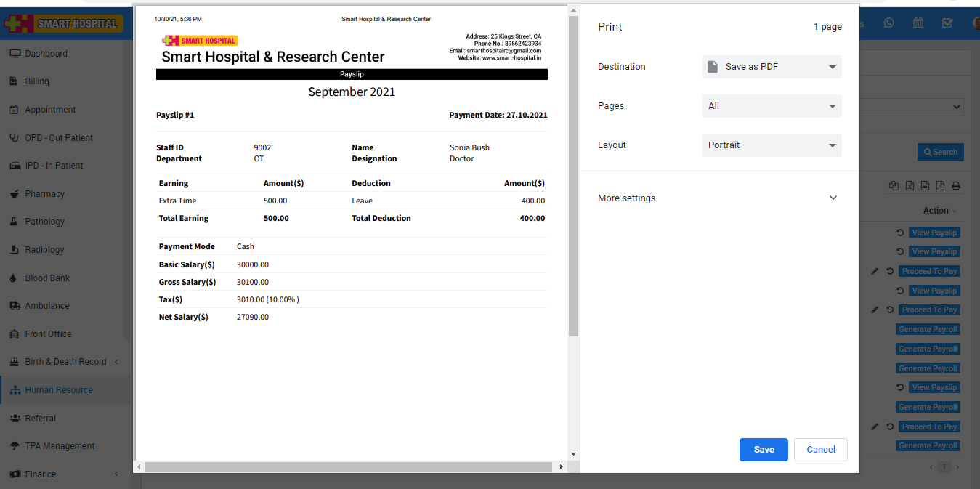Image resolution: width=980 pixels, height=489 pixels.
Task: Click the copy icon above the table
Action: 894,186
